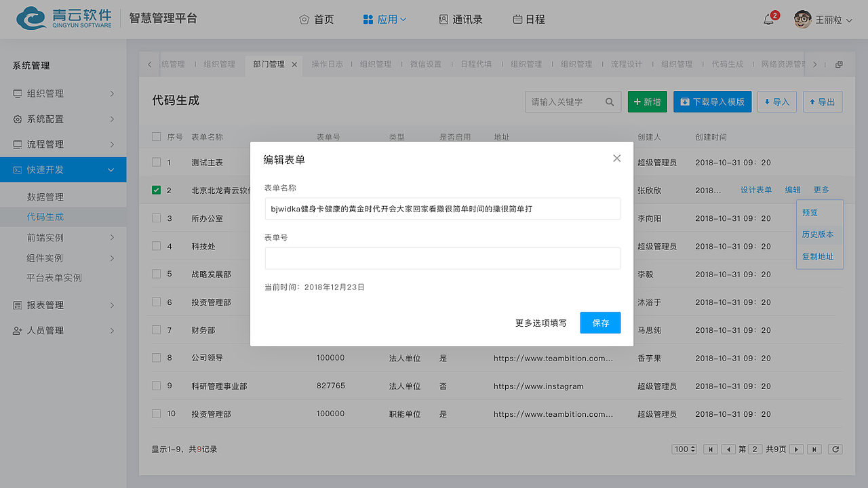Click the 下载导入模板 button
This screenshot has width=868, height=488.
click(x=712, y=102)
